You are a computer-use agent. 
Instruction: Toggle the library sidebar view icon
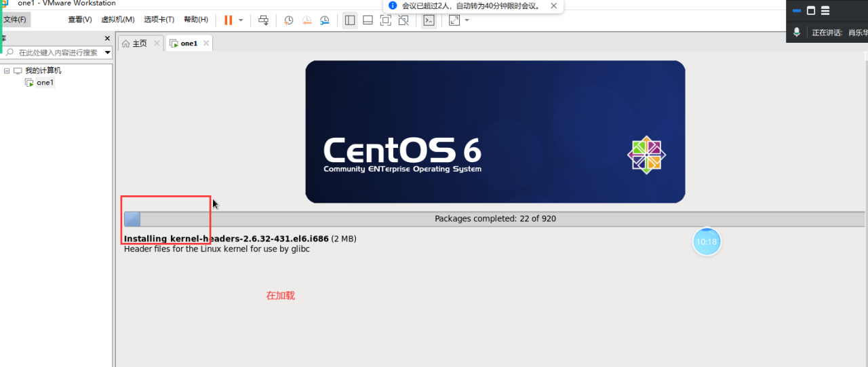[350, 20]
